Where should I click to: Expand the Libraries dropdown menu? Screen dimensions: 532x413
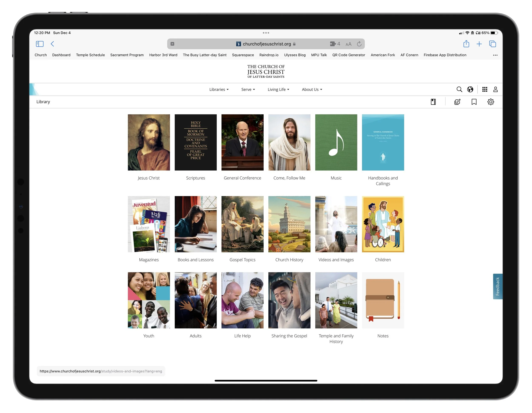(x=219, y=89)
